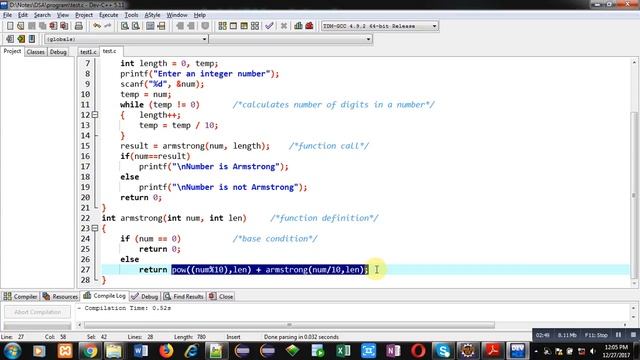Image resolution: width=640 pixels, height=360 pixels.
Task: Open the empty function members dropdown
Action: [x=291, y=39]
